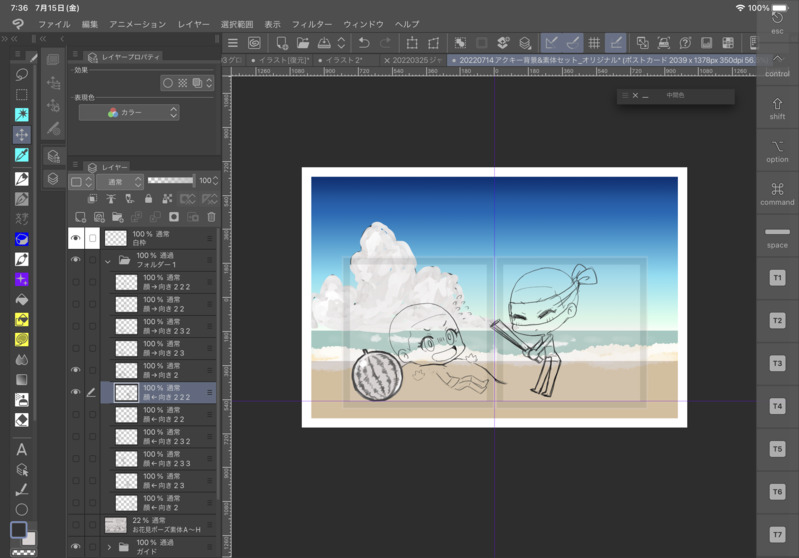
Task: Click the Undo arrow in the command bar
Action: (364, 43)
